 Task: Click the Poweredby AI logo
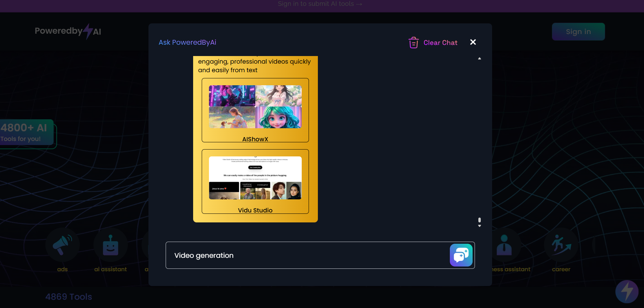click(x=68, y=31)
